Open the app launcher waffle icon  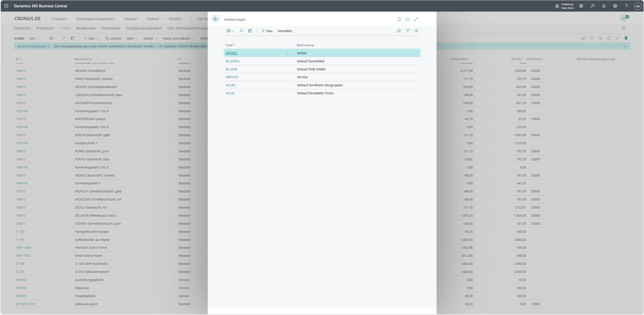click(x=6, y=6)
